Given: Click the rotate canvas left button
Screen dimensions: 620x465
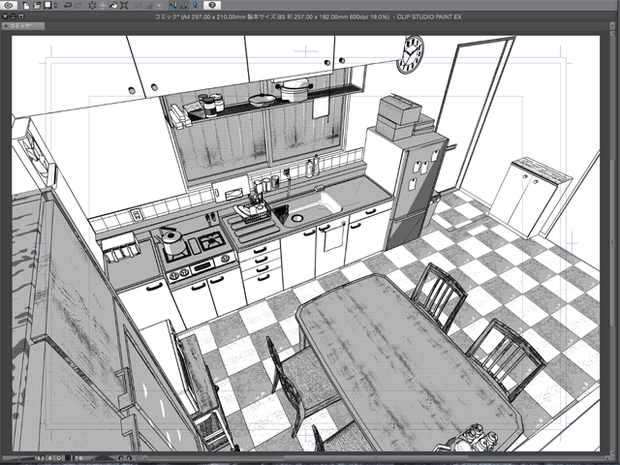Looking at the screenshot, I should (x=121, y=458).
